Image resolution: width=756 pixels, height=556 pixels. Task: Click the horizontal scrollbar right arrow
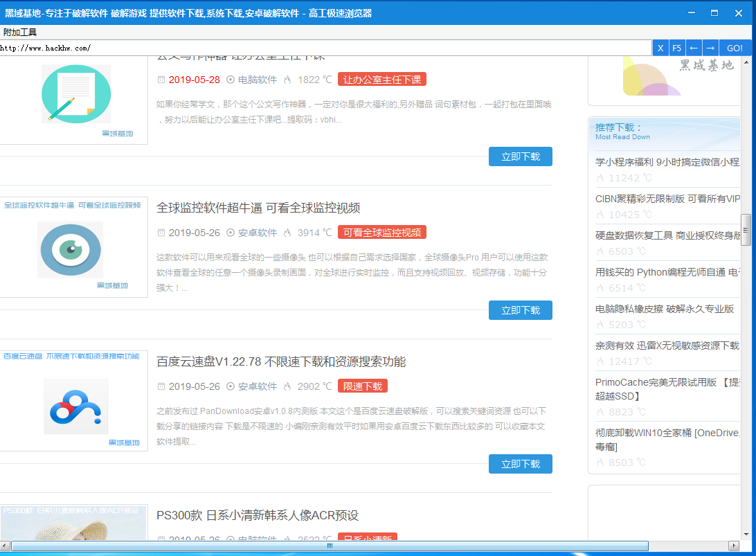tap(733, 546)
